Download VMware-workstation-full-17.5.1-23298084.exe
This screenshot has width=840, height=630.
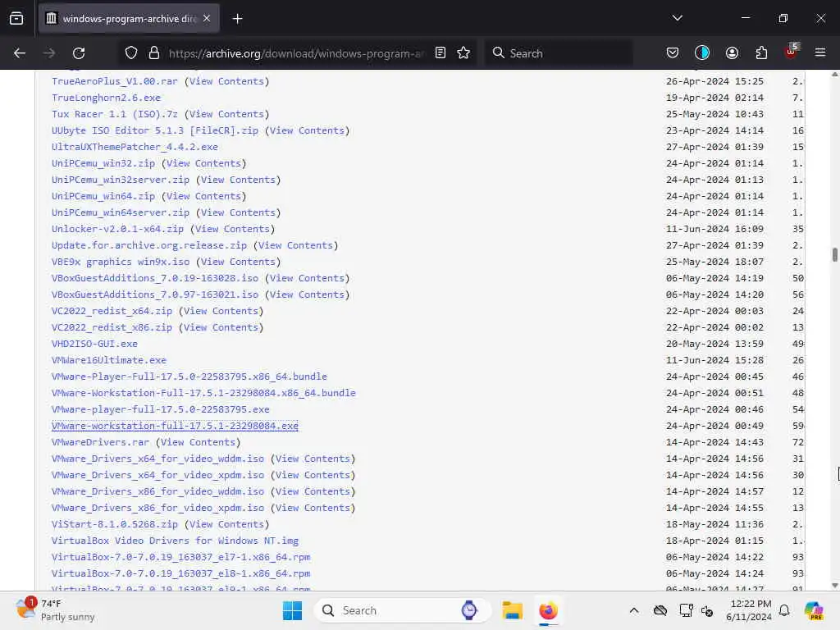point(175,426)
